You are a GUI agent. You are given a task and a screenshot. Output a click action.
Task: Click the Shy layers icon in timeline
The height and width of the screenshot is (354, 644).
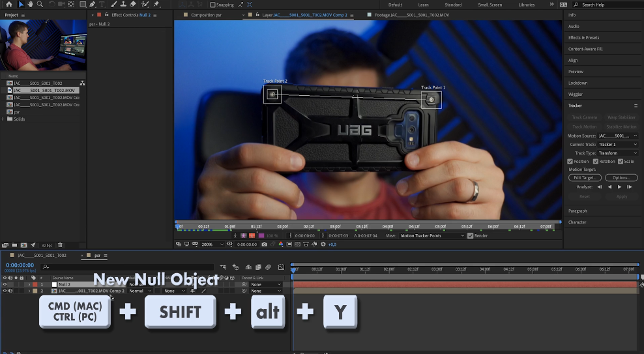point(248,267)
